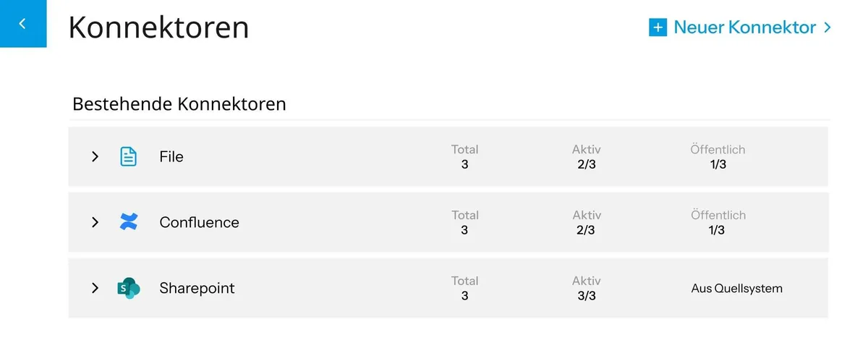Click the Bestehende Konnektoren heading
Viewport: 868px width, 356px height.
click(179, 104)
